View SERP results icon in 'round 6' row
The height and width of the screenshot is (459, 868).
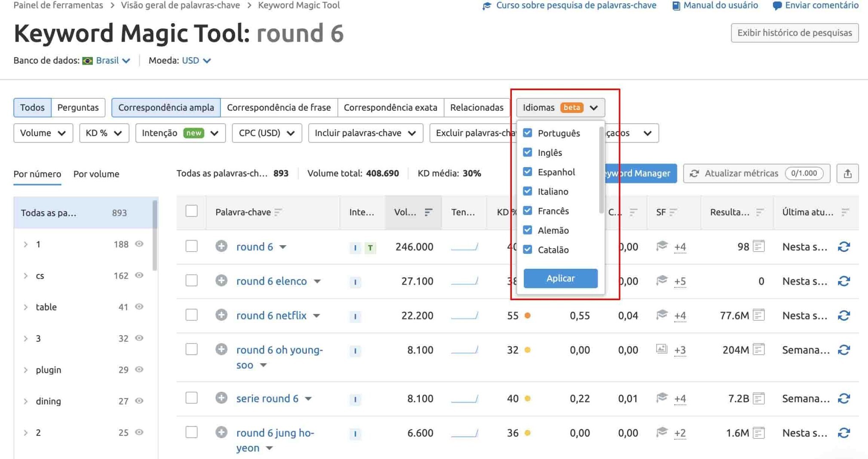click(759, 246)
